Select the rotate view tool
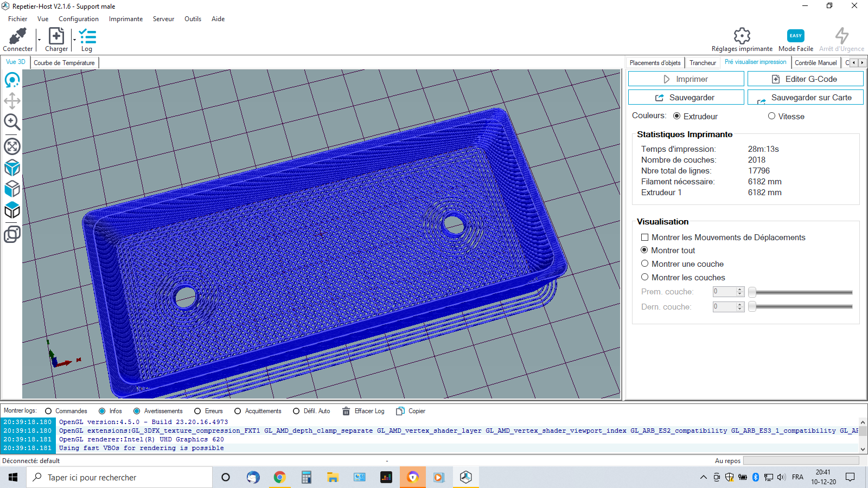Image resolution: width=868 pixels, height=488 pixels. (12, 80)
